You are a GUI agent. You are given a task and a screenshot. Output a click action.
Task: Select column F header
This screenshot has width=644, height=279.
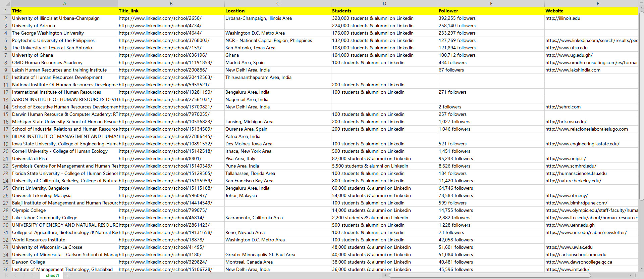click(592, 4)
